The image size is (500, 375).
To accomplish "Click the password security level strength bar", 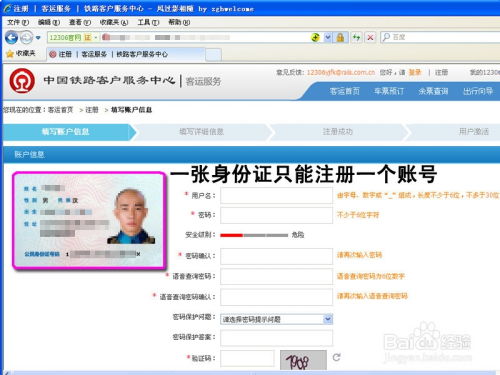I will tap(254, 235).
